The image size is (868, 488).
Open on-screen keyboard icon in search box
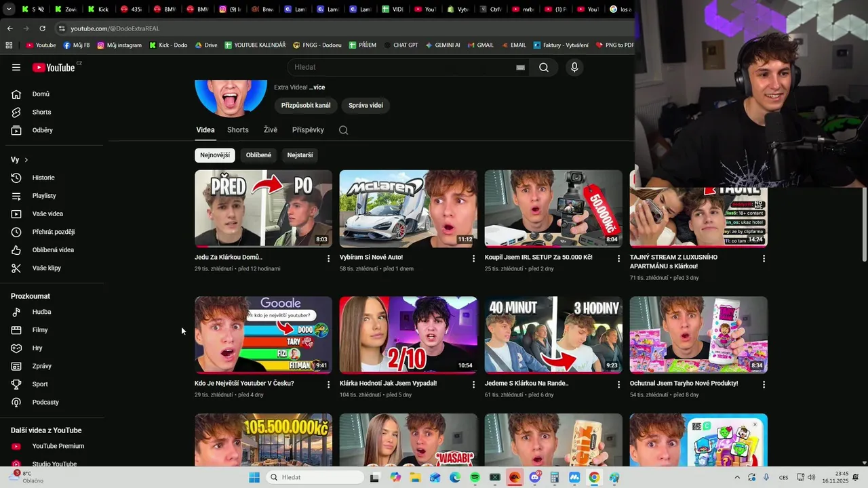[520, 67]
